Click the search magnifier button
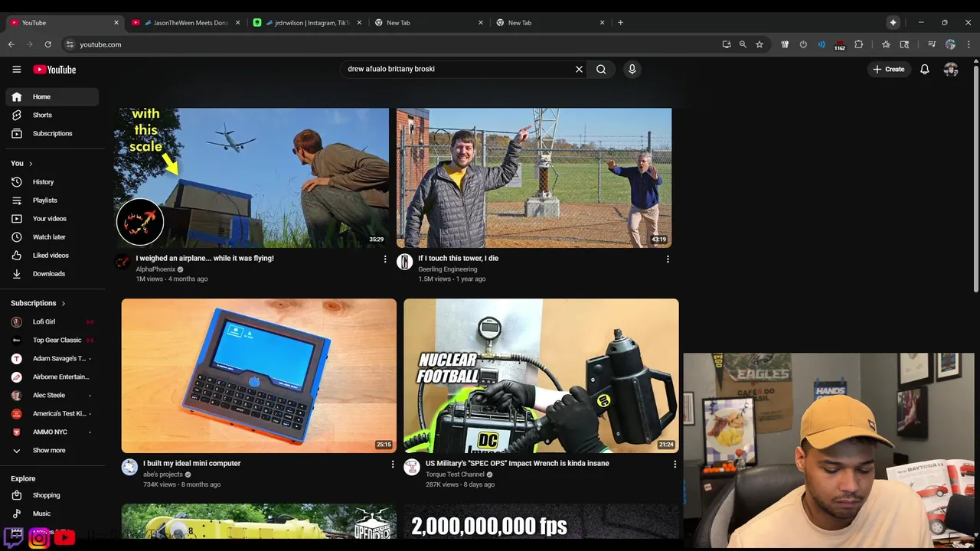The height and width of the screenshot is (551, 980). [601, 69]
